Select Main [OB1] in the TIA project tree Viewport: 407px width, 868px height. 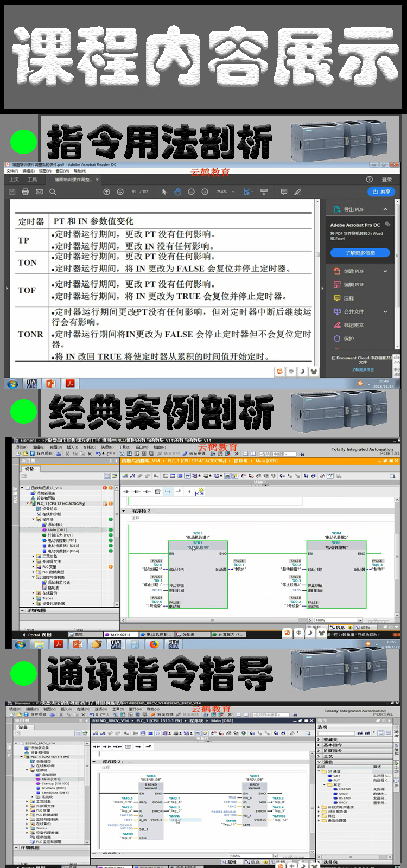(57, 530)
